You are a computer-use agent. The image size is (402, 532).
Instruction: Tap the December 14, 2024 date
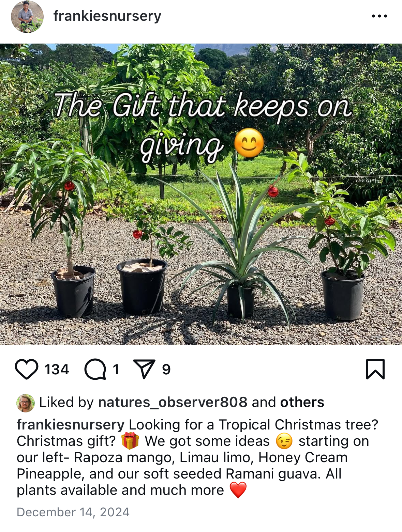pos(73,512)
